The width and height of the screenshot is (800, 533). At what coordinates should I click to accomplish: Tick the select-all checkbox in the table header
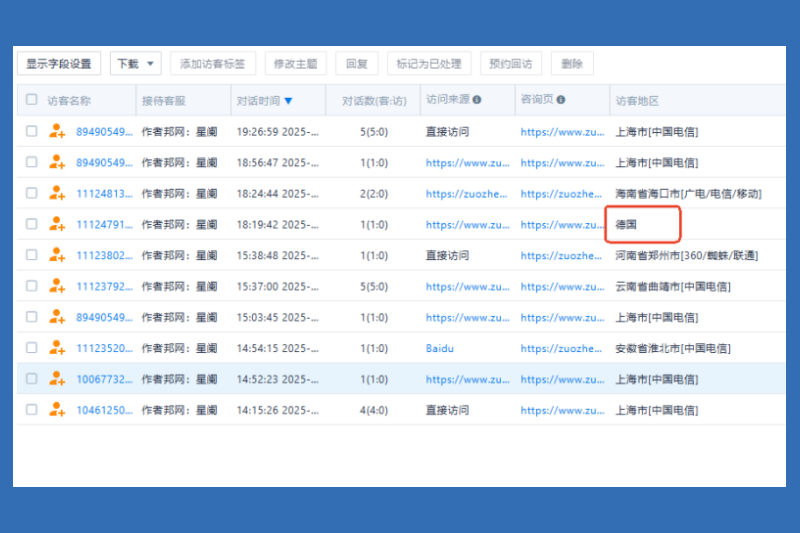[x=32, y=100]
